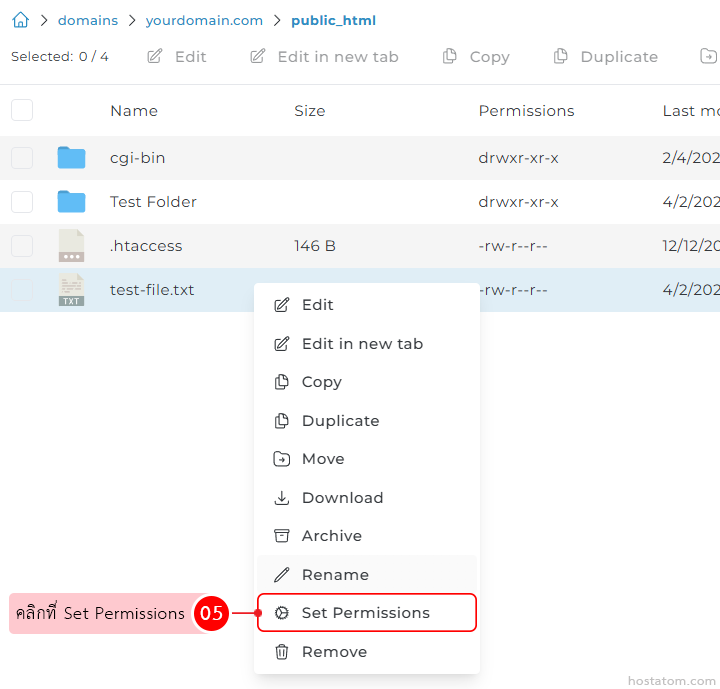720x689 pixels.
Task: Select Archive in the context menu
Action: click(331, 536)
